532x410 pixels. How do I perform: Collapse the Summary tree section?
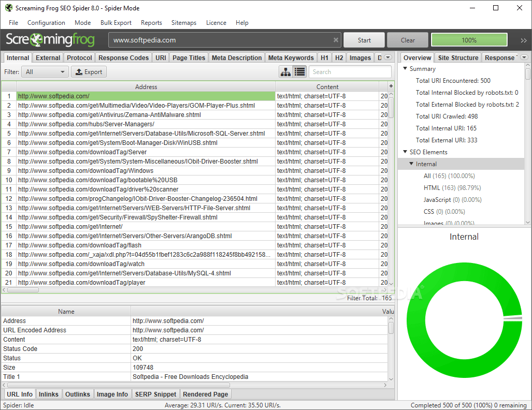[x=405, y=69]
